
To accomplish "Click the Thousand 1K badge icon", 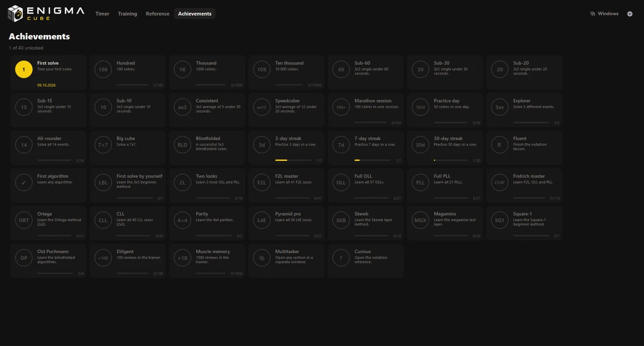I will tap(183, 70).
